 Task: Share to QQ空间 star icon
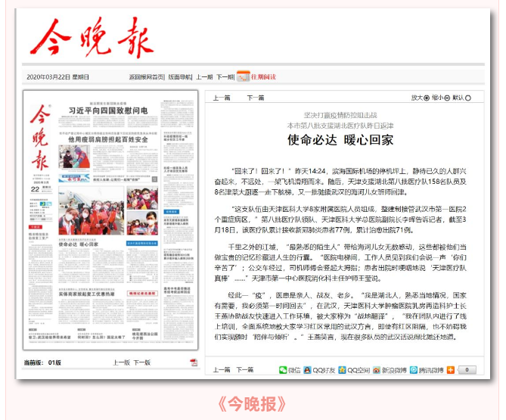point(342,370)
